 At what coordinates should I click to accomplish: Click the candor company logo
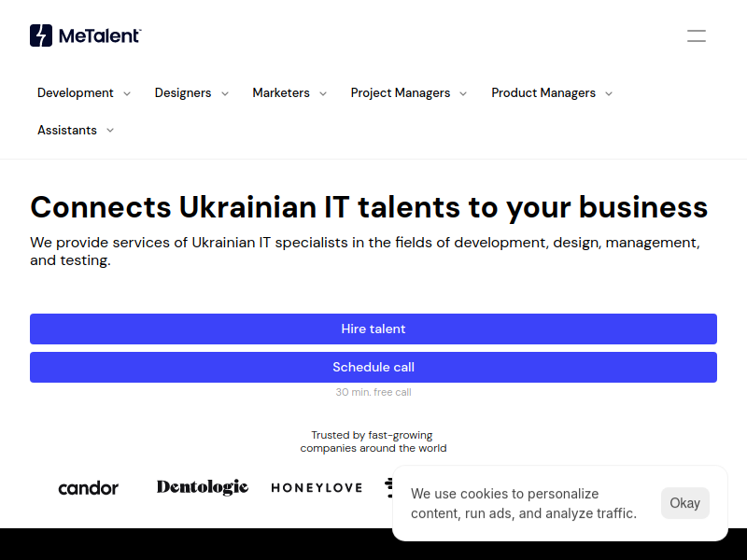point(88,488)
